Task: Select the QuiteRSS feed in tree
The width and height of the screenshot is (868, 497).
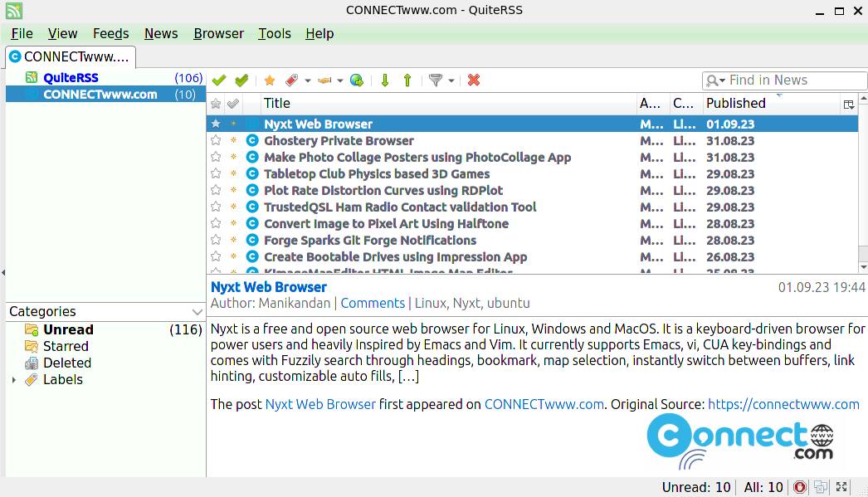Action: click(105, 77)
